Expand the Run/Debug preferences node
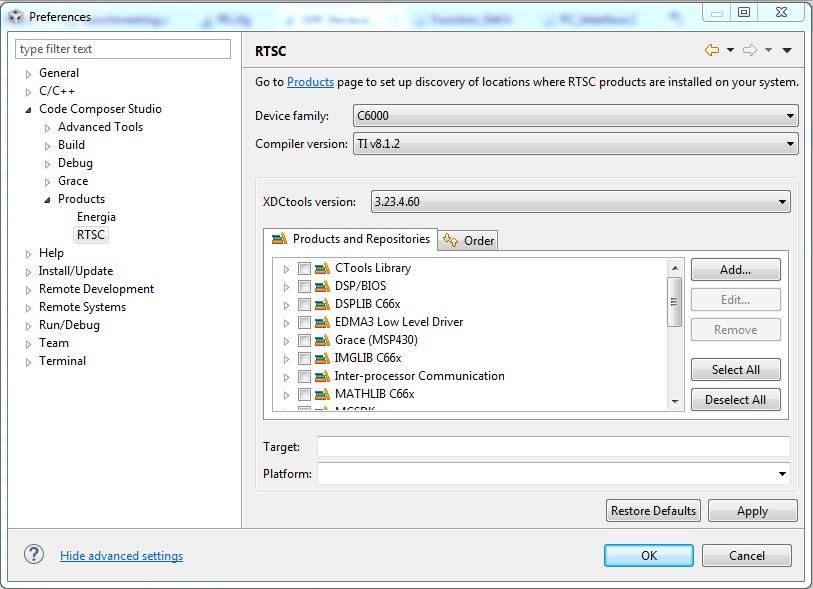 coord(29,326)
